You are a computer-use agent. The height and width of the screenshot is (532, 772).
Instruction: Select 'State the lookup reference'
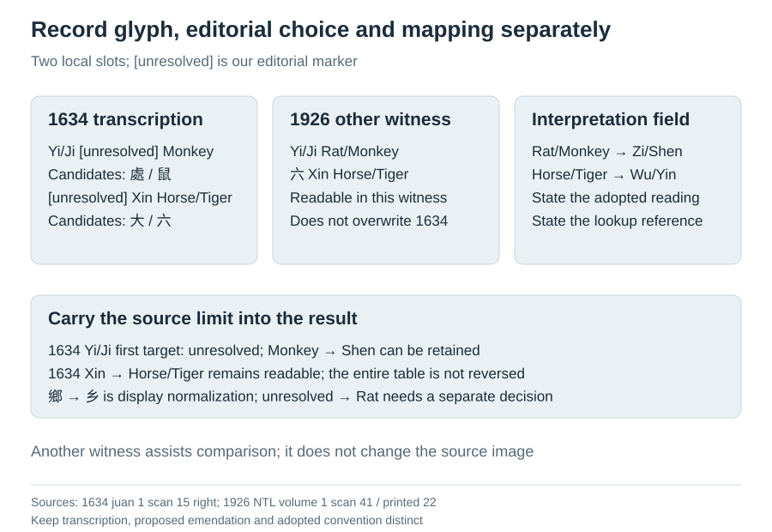click(617, 221)
